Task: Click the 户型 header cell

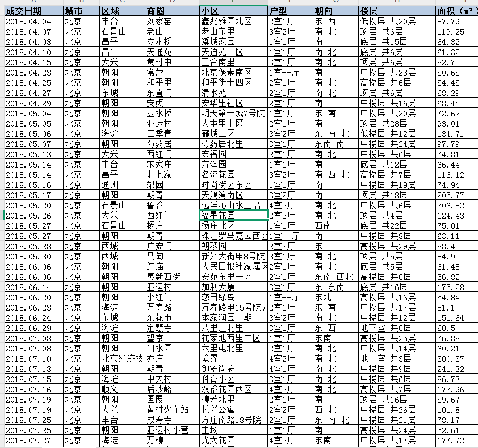Action: pos(290,11)
